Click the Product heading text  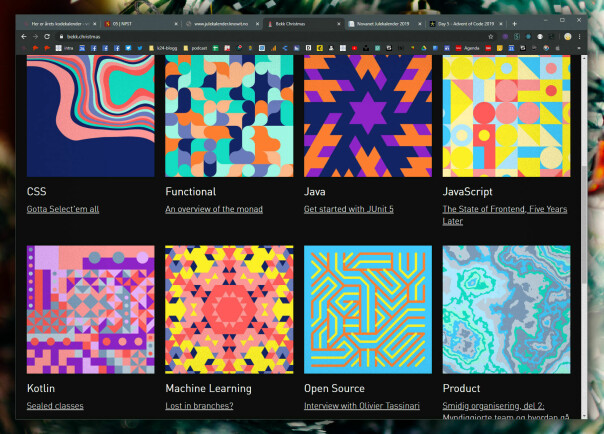click(461, 388)
